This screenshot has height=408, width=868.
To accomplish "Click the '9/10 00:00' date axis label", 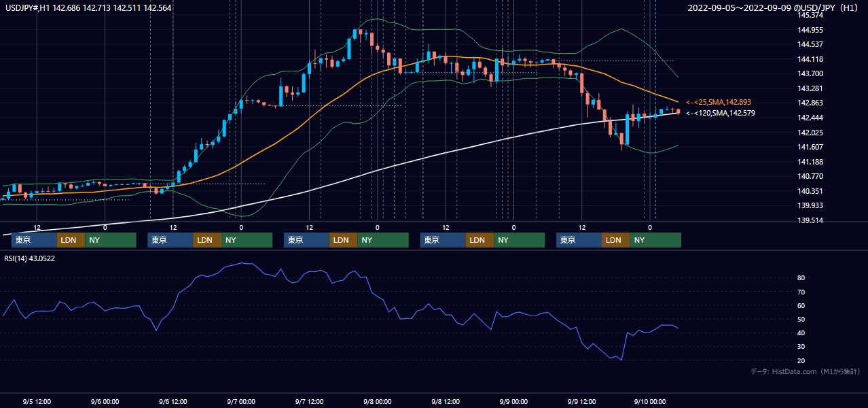I will tap(649, 401).
